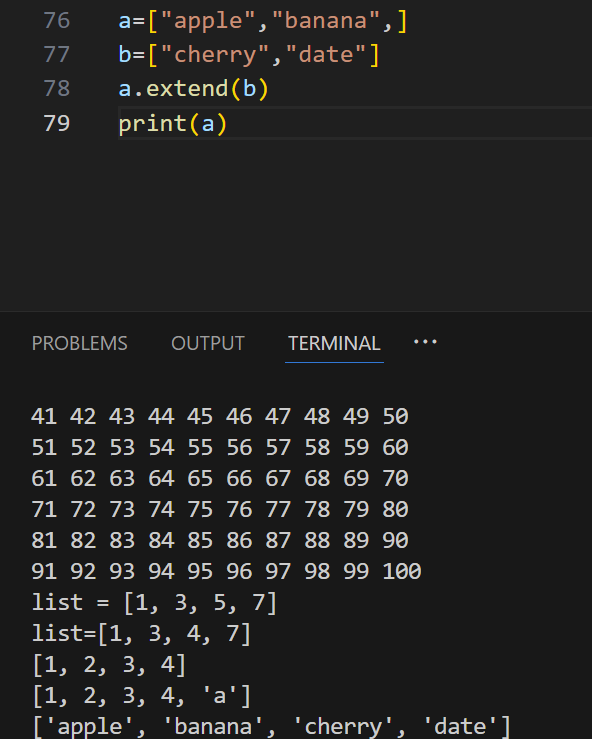592x739 pixels.
Task: Switch to the OUTPUT tab
Action: [208, 344]
